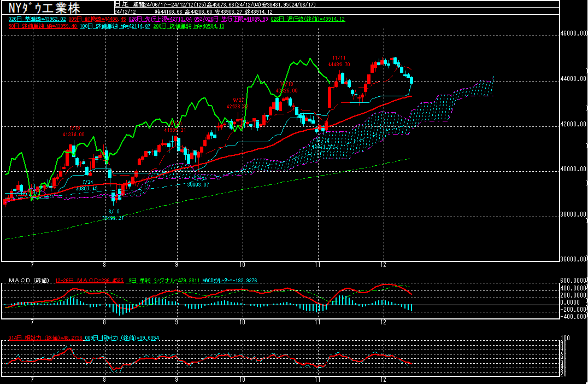Select the 44000.00 price axis label
The width and height of the screenshot is (588, 384).
[574, 79]
